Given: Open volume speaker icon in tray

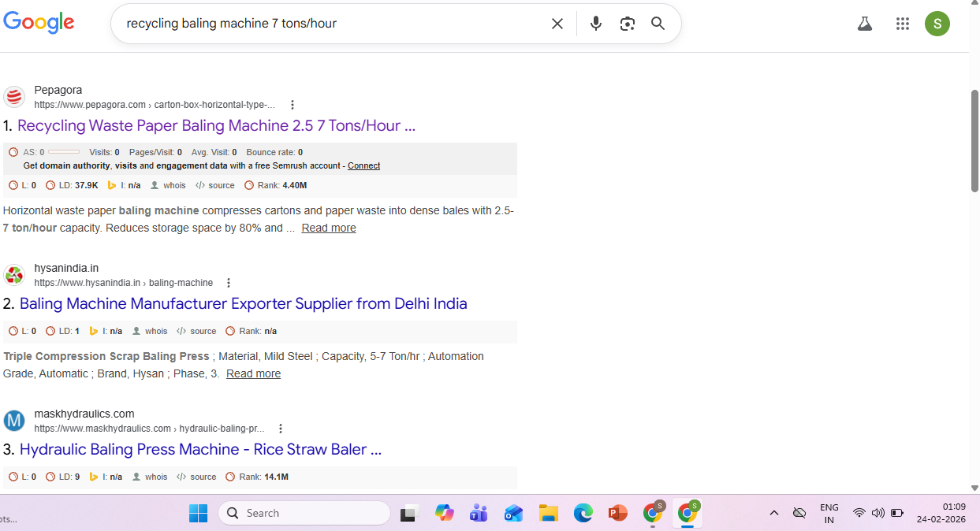Looking at the screenshot, I should pos(878,513).
